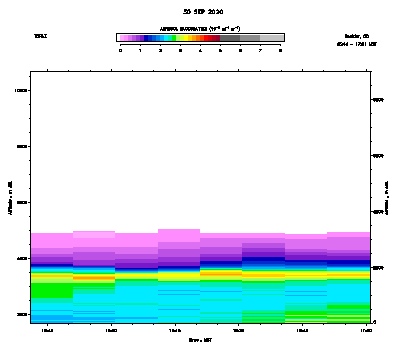Image resolution: width=400 pixels, height=360 pixels.
Task: Click the dark gray segment of the color bar
Action: (230, 38)
